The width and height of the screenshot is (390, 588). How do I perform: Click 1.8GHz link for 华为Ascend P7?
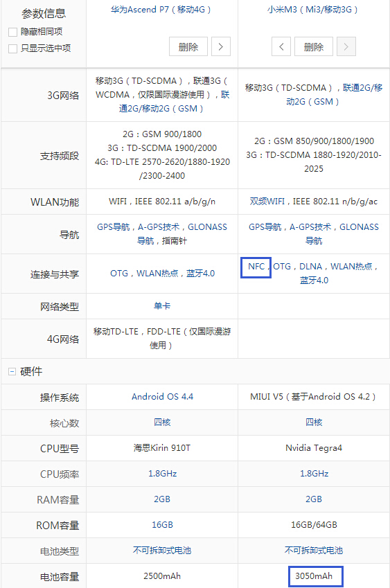(162, 474)
